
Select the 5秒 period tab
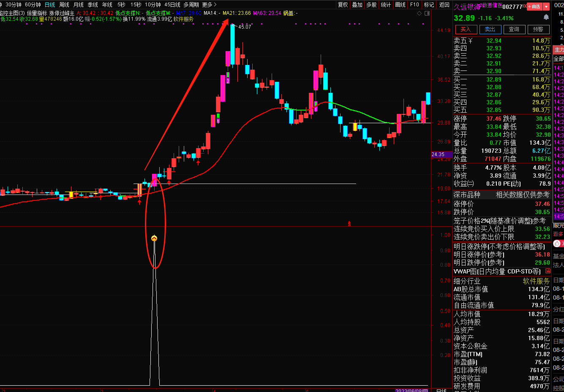pyautogui.click(x=121, y=5)
